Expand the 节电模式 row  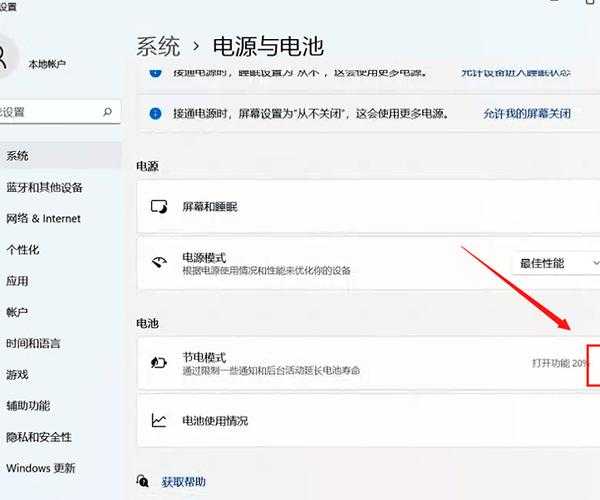click(368, 364)
